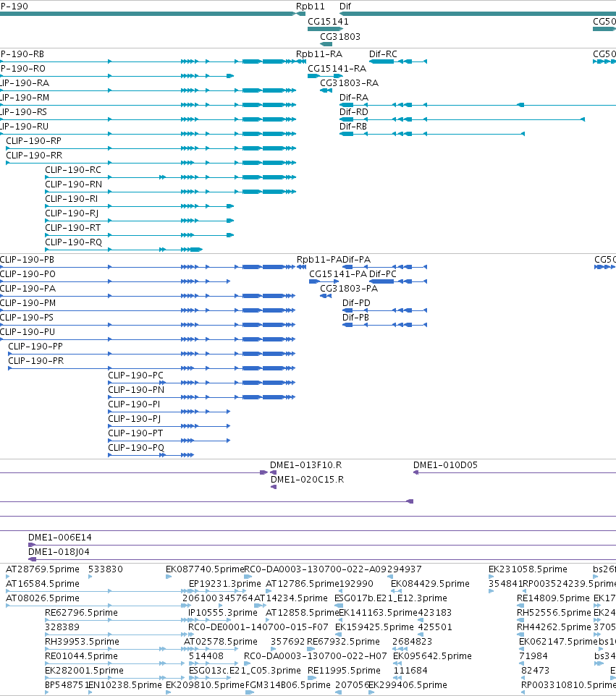Open the CLIP-190-RC transcript label
This screenshot has height=696, width=616.
tap(73, 169)
